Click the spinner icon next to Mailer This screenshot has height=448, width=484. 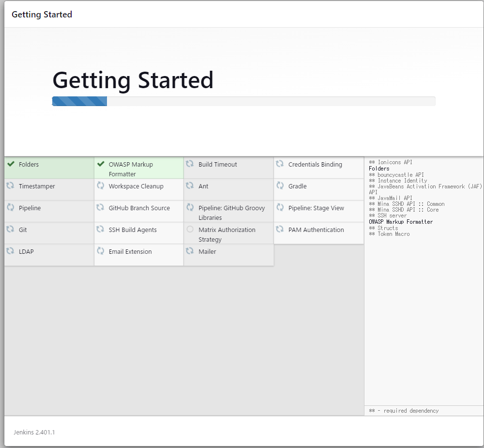190,251
